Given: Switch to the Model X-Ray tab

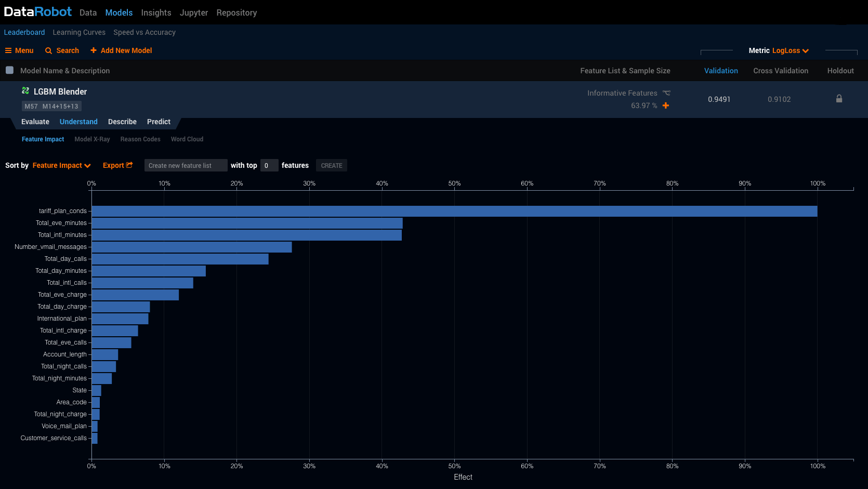Looking at the screenshot, I should tap(92, 139).
